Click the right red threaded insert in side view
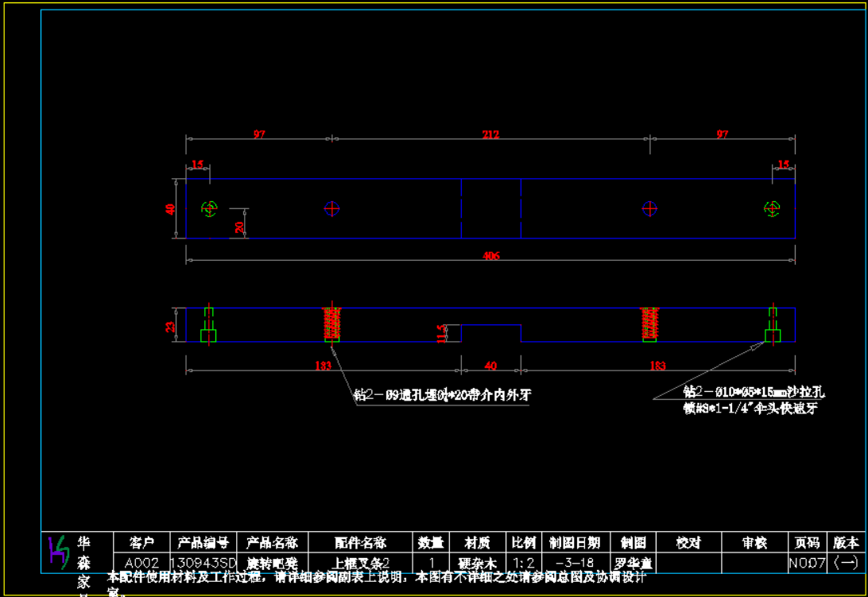This screenshot has width=868, height=597. [650, 323]
